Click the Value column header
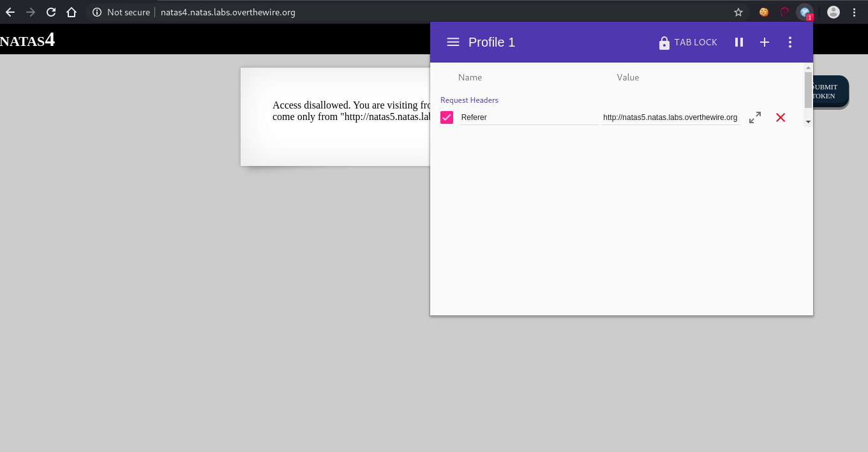The width and height of the screenshot is (868, 452). point(628,77)
